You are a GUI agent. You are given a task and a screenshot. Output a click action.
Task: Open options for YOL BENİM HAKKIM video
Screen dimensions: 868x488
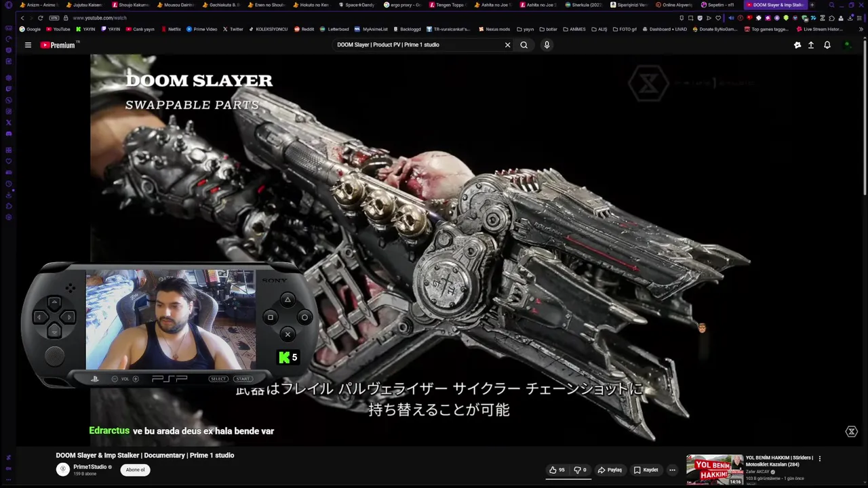(820, 459)
